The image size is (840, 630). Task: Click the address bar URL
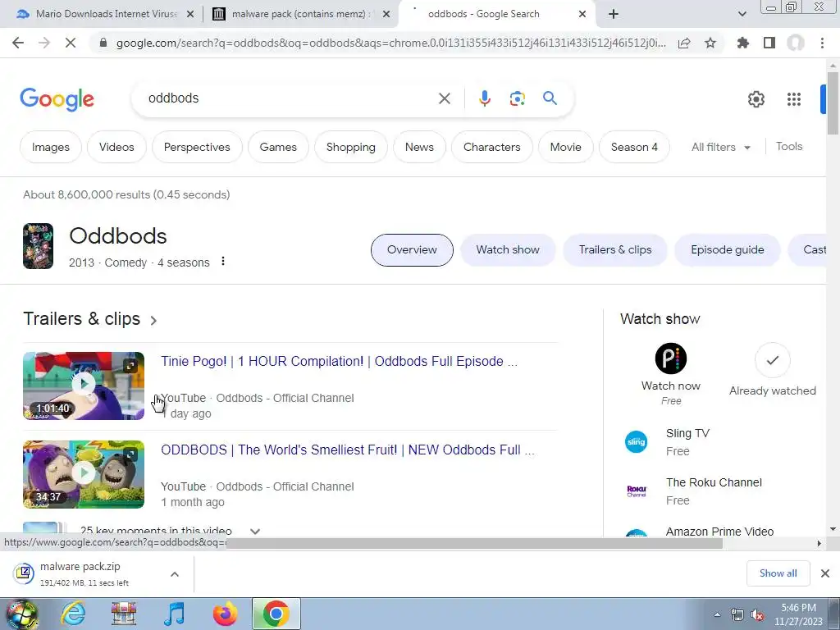click(x=391, y=43)
